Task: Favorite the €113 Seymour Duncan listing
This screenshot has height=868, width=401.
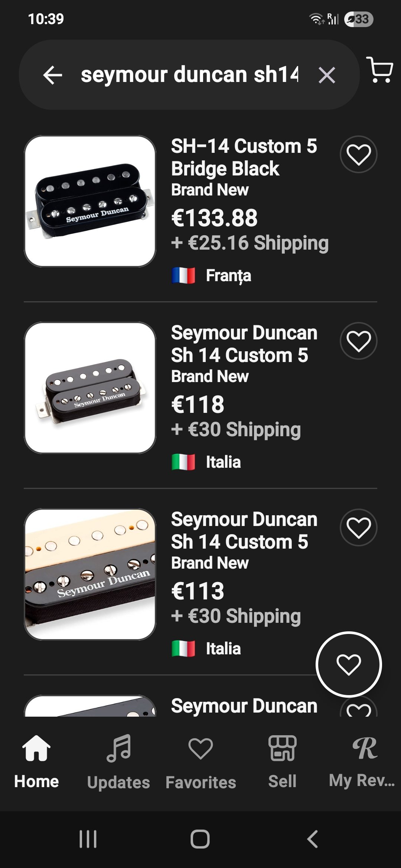Action: click(x=358, y=527)
